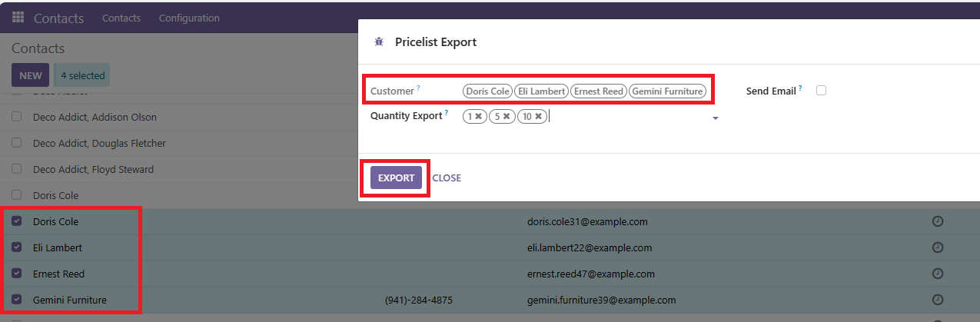
Task: Open activity clock for Doris Cole
Action: tap(937, 221)
